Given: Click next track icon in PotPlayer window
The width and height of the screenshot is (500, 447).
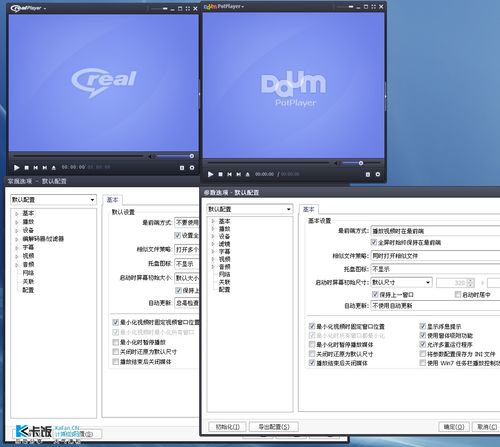Looking at the screenshot, I should coord(238,174).
